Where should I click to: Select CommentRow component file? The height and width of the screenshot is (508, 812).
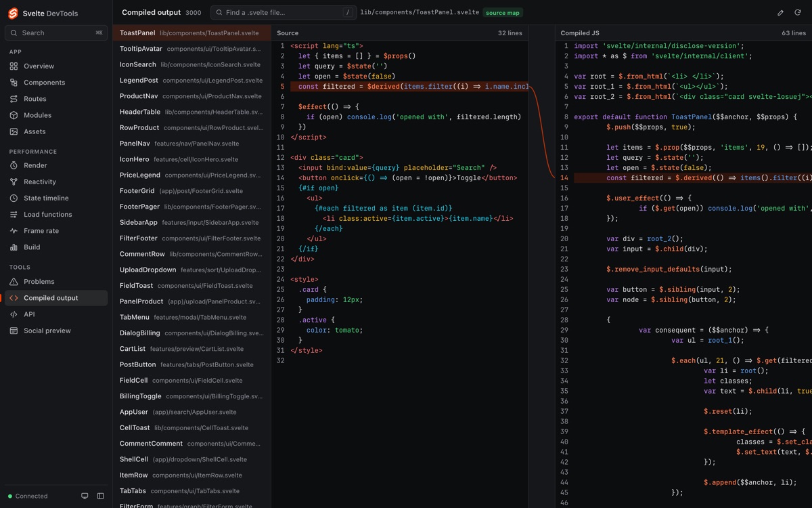pos(191,254)
